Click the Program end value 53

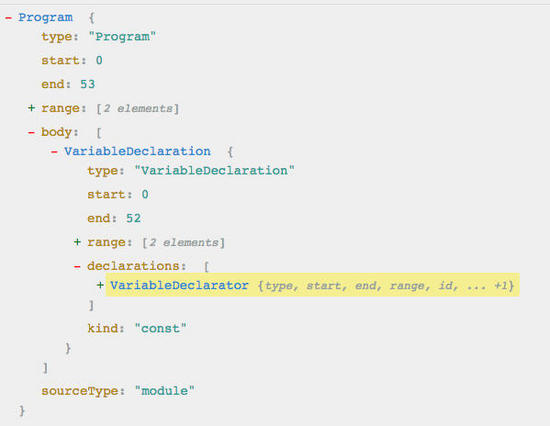88,84
